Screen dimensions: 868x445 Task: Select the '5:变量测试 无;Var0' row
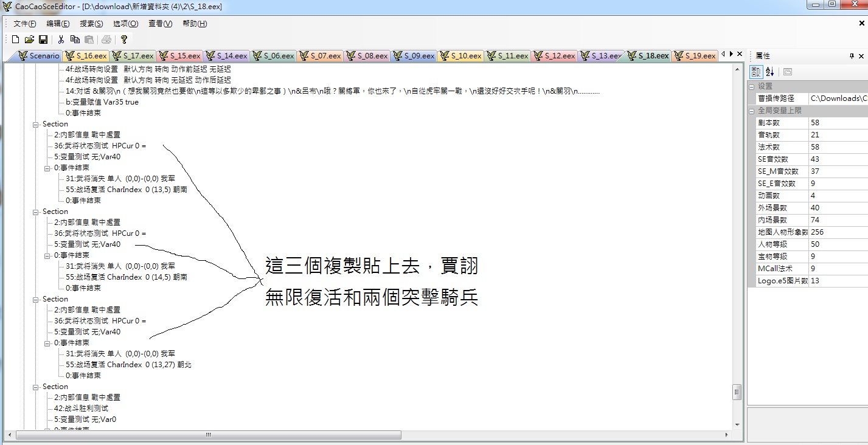click(85, 419)
